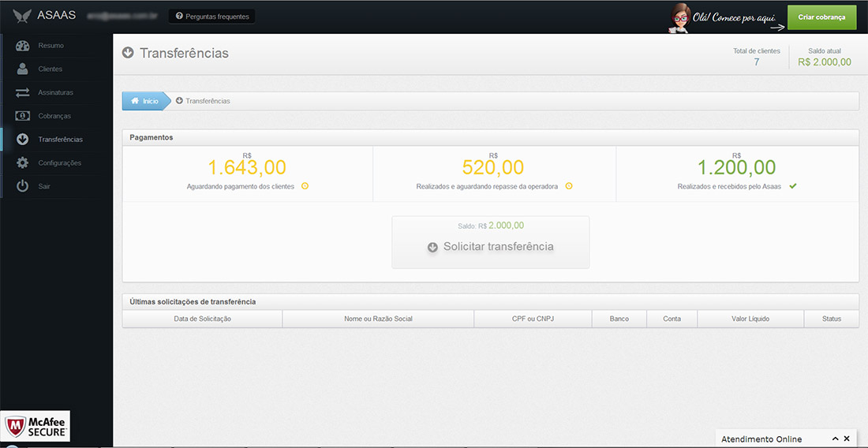The image size is (868, 448).
Task: Click the help icon beside Perguntas frequentes
Action: (x=179, y=16)
